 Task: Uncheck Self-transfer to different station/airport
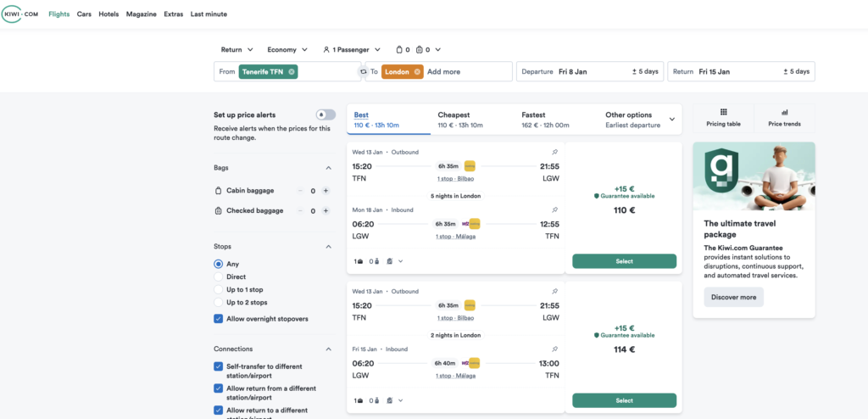[219, 366]
